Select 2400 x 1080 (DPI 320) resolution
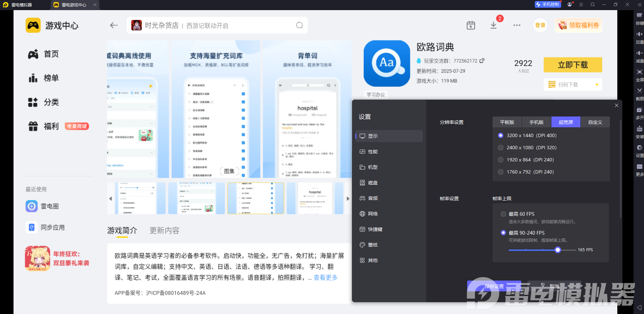The height and width of the screenshot is (314, 644). click(x=501, y=148)
